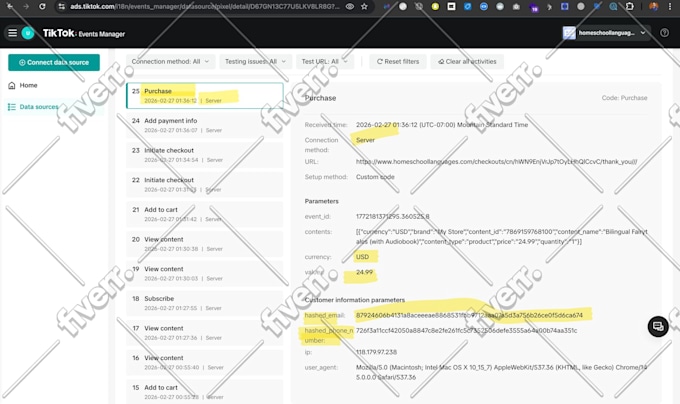Image resolution: width=680 pixels, height=404 pixels.
Task: Select event 22 Initiate checkout
Action: (204, 184)
